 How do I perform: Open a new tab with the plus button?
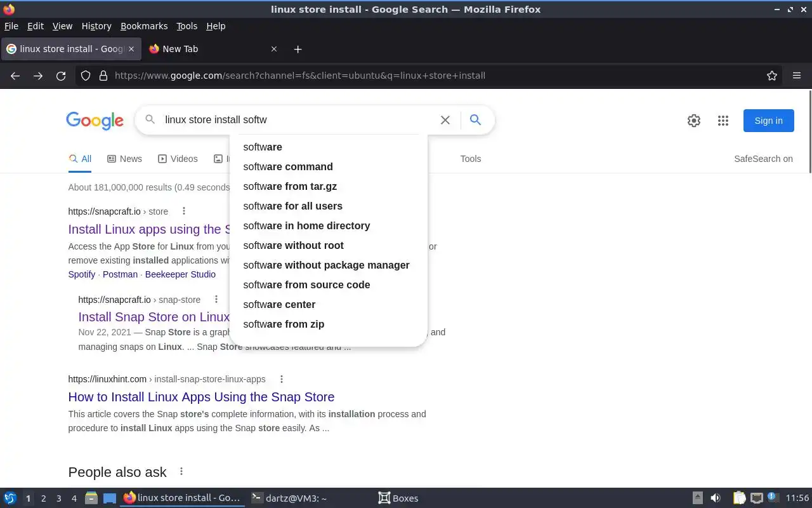(298, 49)
